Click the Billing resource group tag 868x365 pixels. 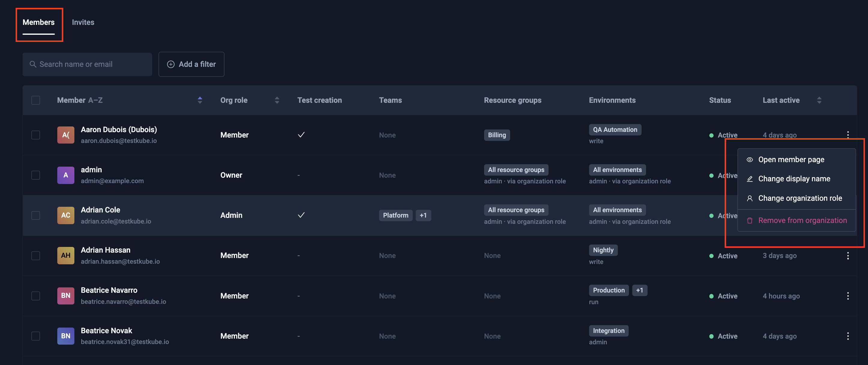click(x=497, y=135)
